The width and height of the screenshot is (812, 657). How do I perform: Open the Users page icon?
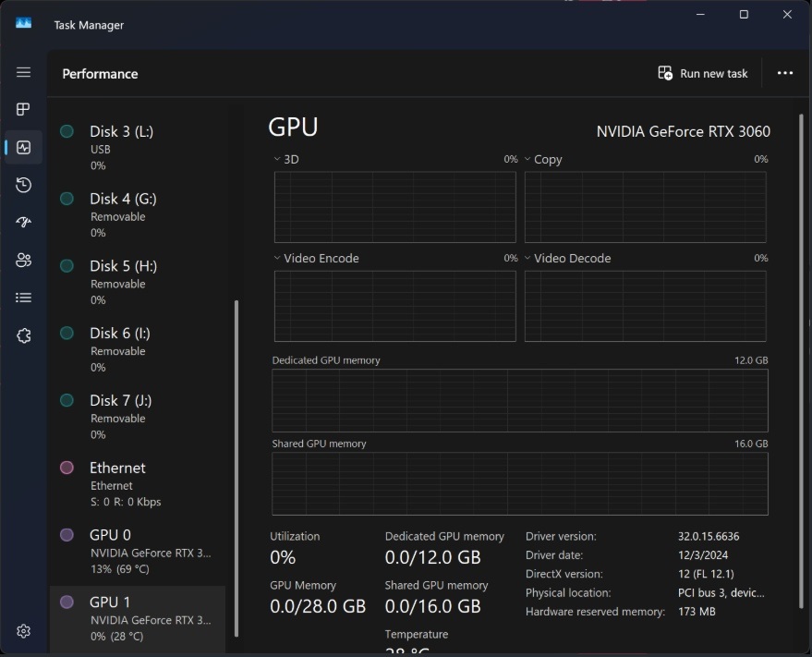[23, 260]
